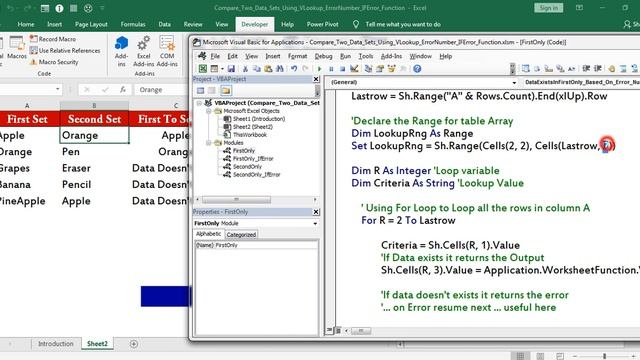The width and height of the screenshot is (640, 360).
Task: Click the Excel zoom slider handle
Action: tap(604, 356)
